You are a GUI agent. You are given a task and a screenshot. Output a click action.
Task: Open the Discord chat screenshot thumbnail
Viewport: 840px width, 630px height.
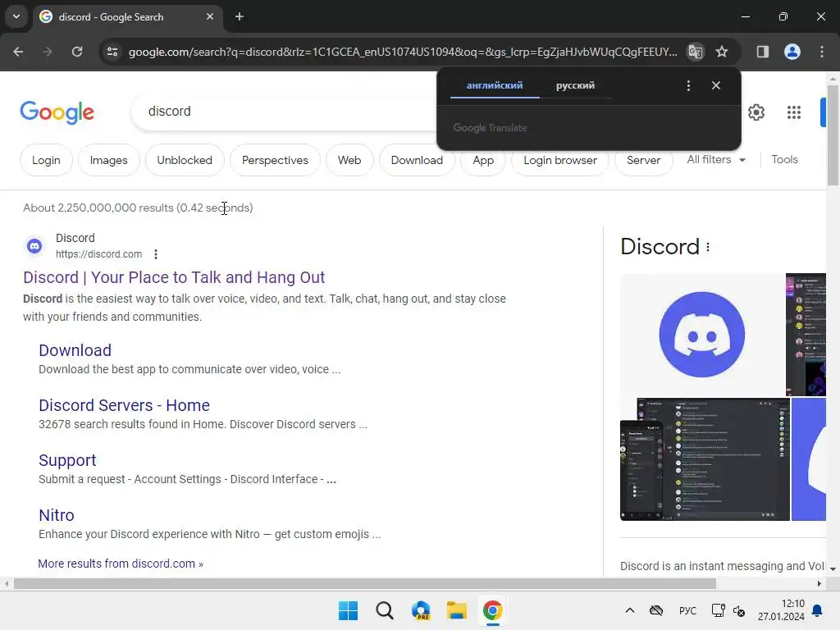coord(705,459)
